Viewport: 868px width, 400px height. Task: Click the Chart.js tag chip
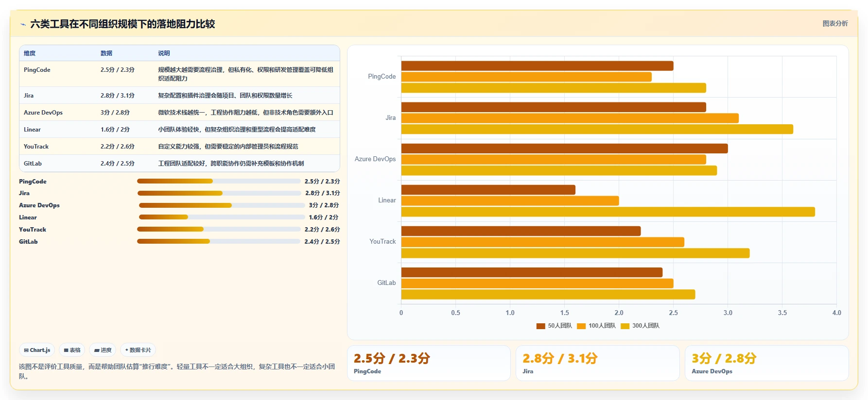[x=37, y=350]
